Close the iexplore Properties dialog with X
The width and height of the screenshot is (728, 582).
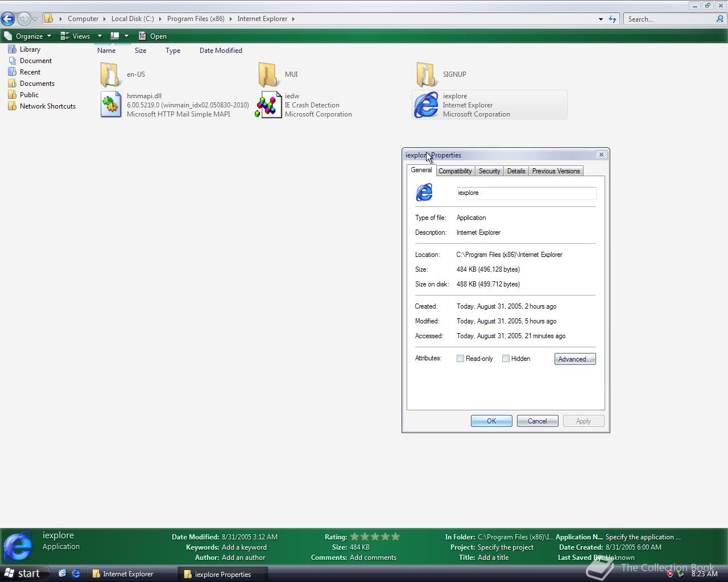click(x=601, y=155)
